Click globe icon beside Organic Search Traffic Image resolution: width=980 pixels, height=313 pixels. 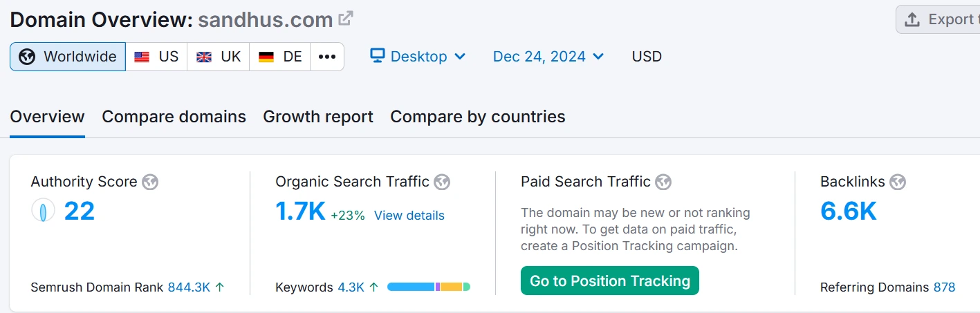pos(442,182)
